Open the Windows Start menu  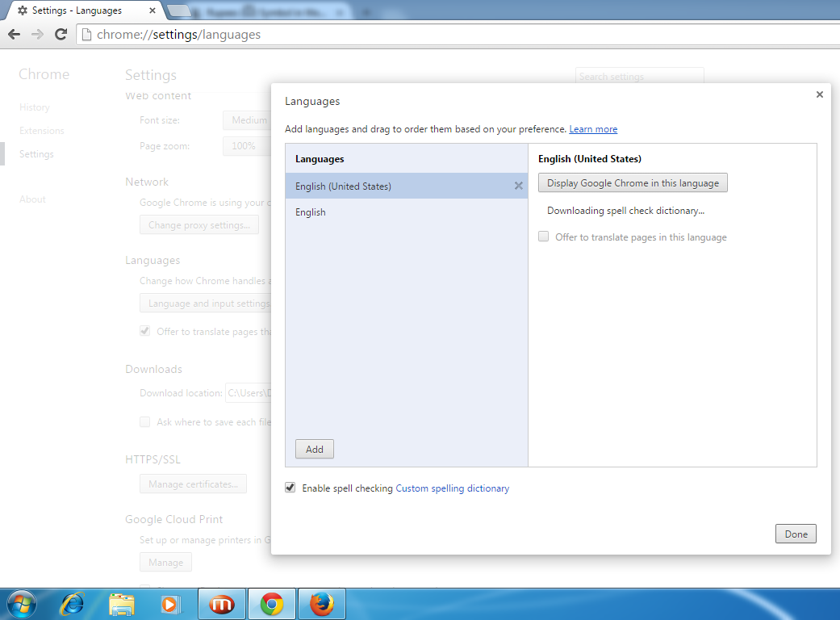[x=22, y=605]
